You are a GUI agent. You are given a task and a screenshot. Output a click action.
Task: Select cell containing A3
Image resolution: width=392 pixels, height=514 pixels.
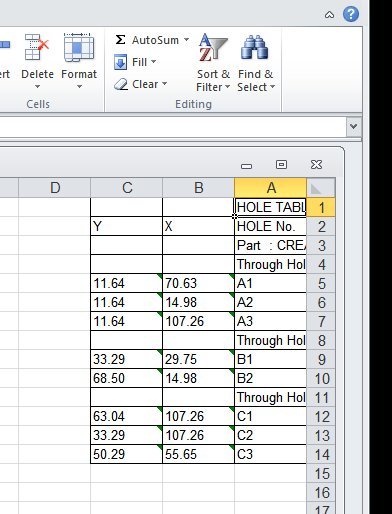tap(270, 321)
